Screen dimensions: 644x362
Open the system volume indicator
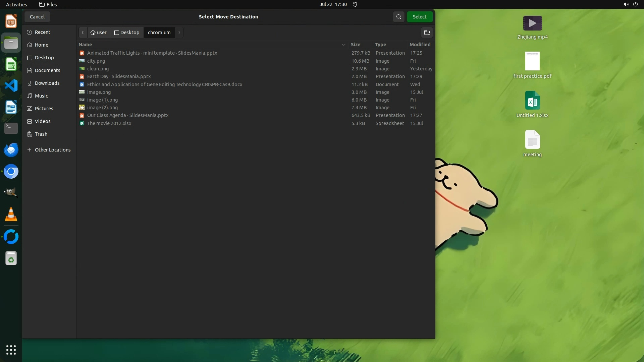[626, 4]
